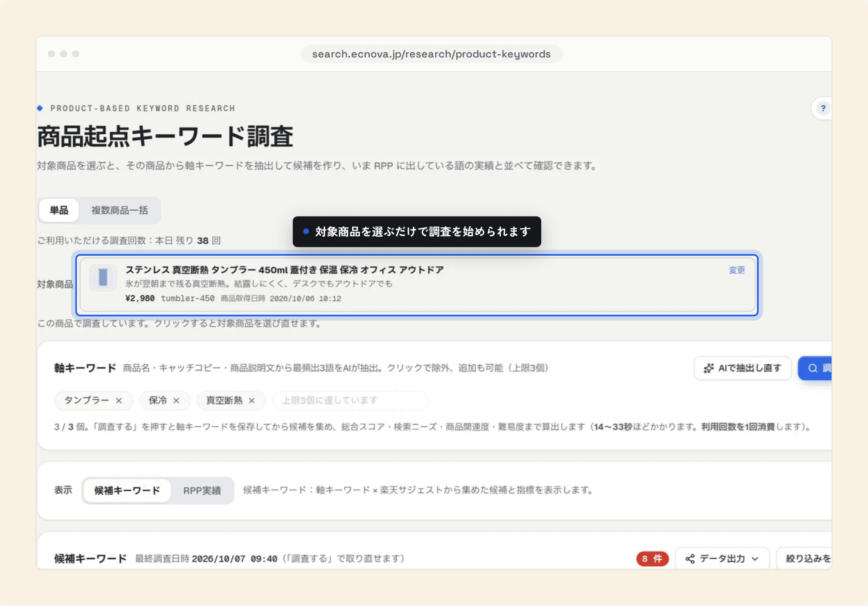Click the 最終調査日時 2026/10/07 09:40 text

pyautogui.click(x=206, y=559)
